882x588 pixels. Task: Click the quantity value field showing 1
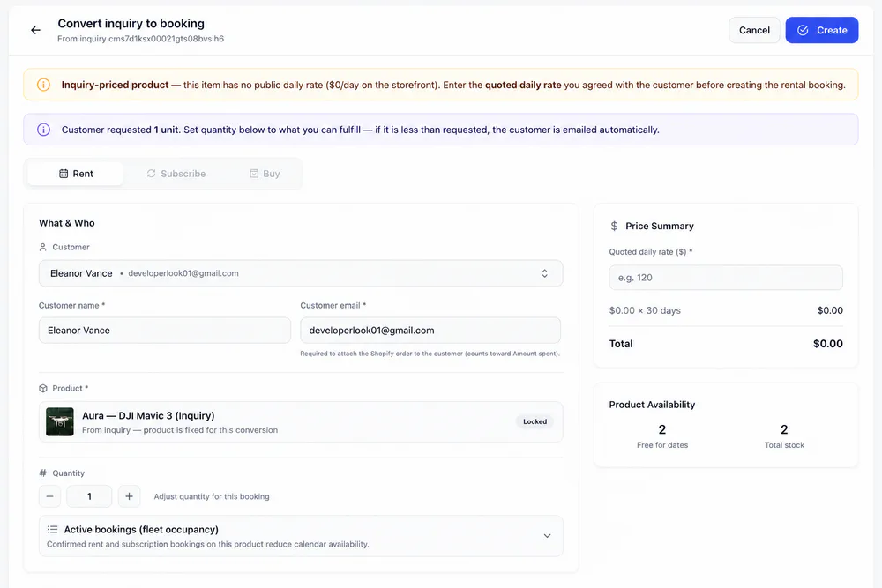(89, 496)
